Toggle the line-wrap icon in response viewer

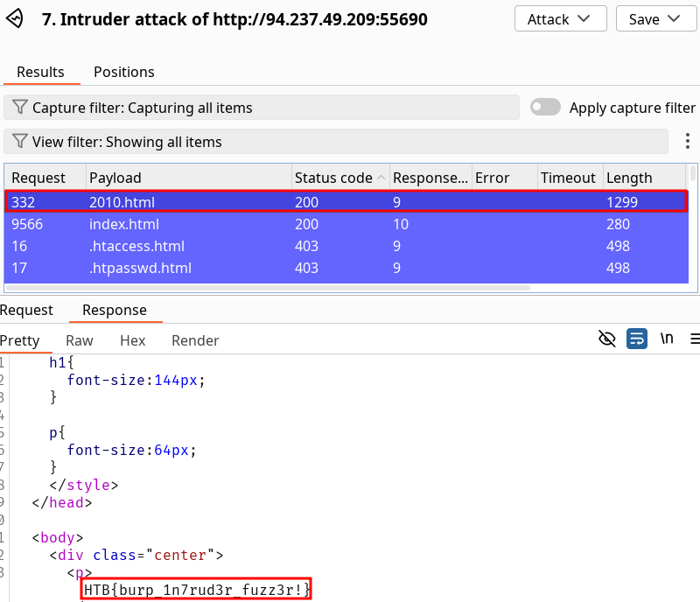click(637, 339)
